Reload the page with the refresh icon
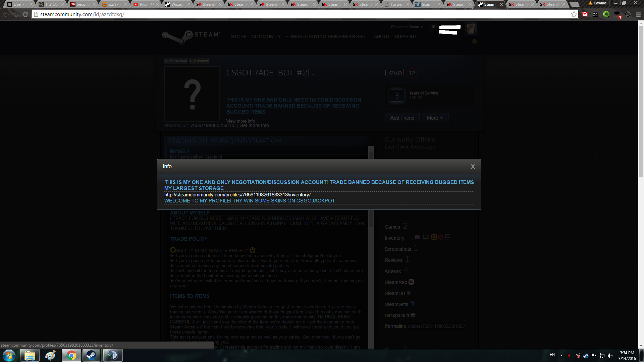The height and width of the screenshot is (362, 644). (x=25, y=14)
